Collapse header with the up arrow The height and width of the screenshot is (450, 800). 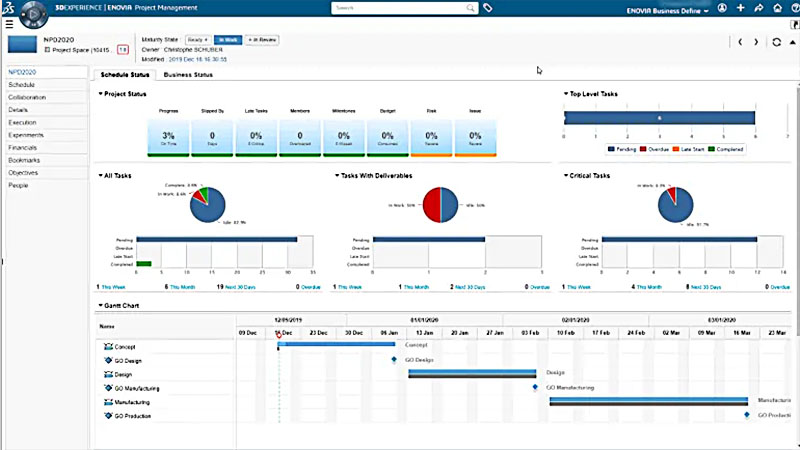point(792,42)
